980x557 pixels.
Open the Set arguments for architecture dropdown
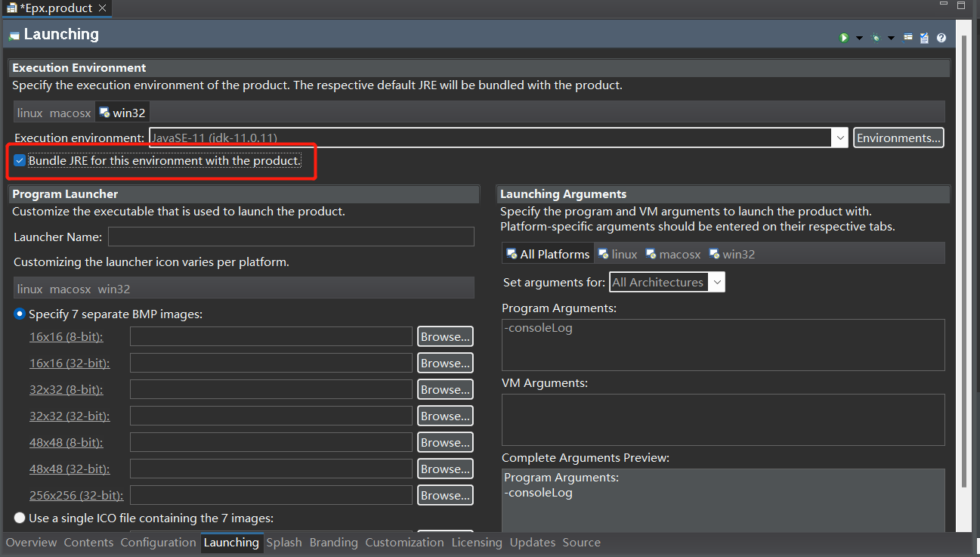coord(667,282)
